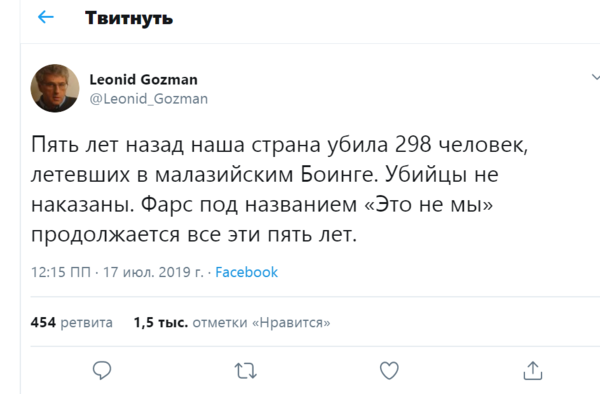
Task: Go back using the blue arrow
Action: 46,17
